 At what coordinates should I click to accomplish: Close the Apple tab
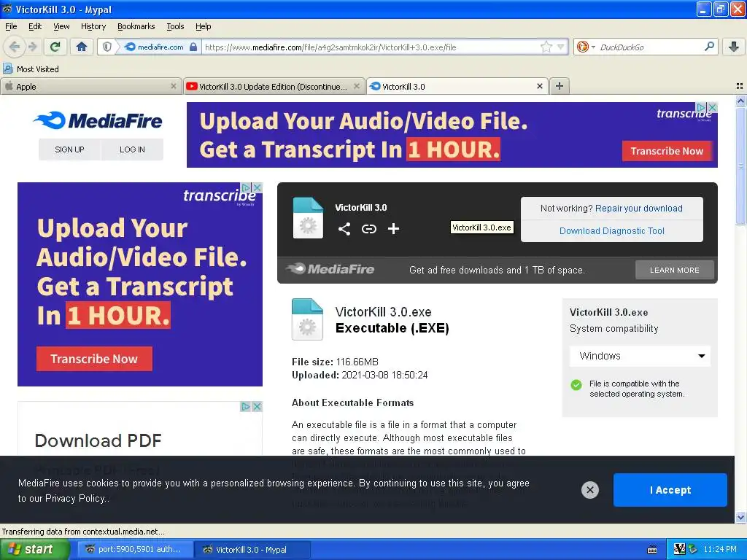tap(174, 86)
